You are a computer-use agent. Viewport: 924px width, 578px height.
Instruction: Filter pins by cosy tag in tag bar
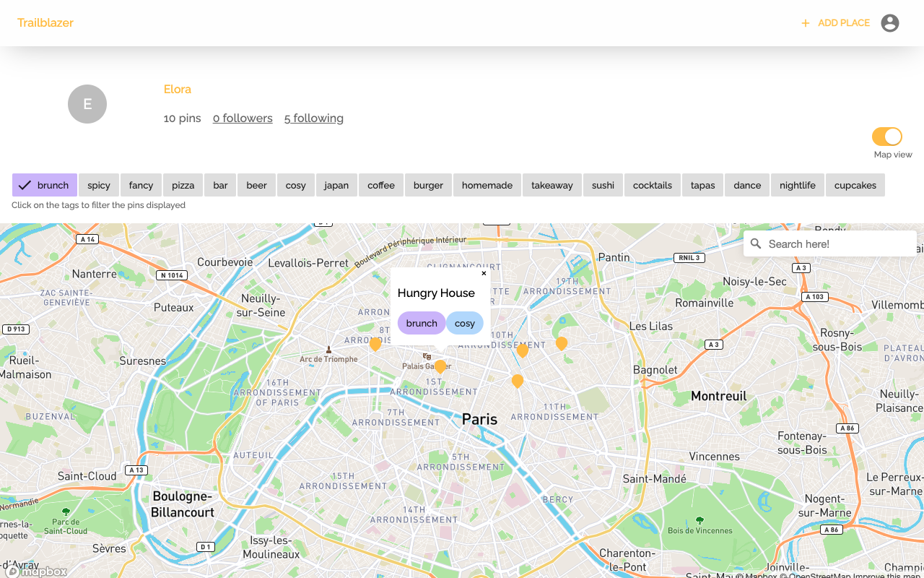tap(296, 185)
